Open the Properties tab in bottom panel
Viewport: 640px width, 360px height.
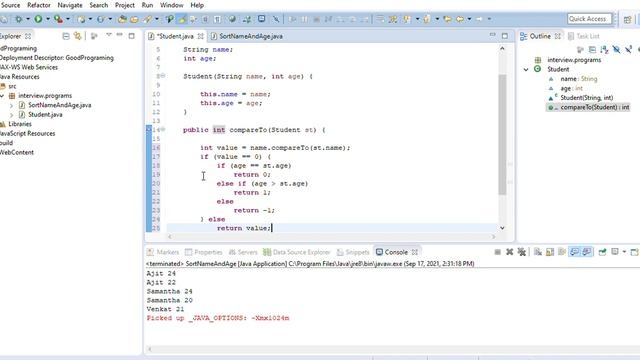pyautogui.click(x=204, y=252)
